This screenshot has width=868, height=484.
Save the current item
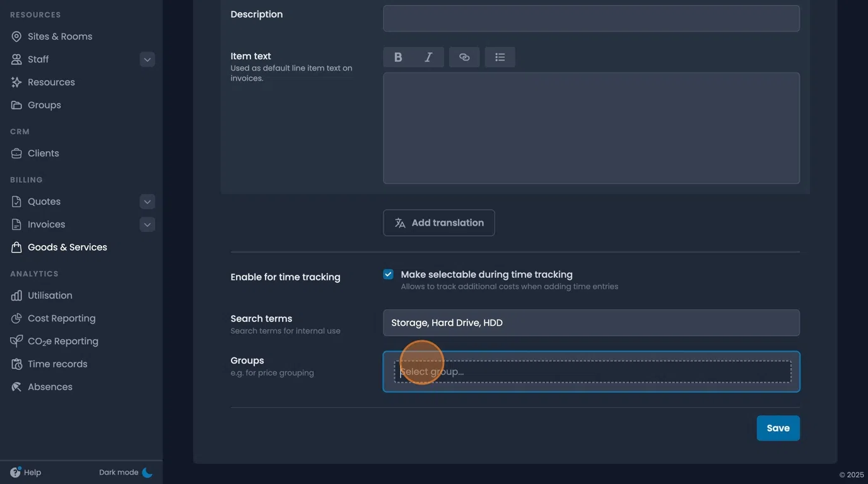[778, 428]
